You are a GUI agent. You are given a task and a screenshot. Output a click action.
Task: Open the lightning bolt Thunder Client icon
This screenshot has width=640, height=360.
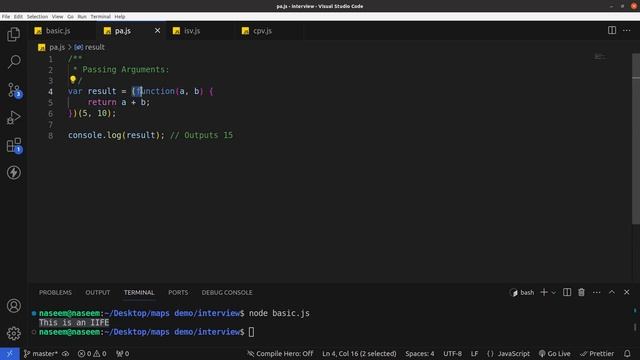pos(13,173)
